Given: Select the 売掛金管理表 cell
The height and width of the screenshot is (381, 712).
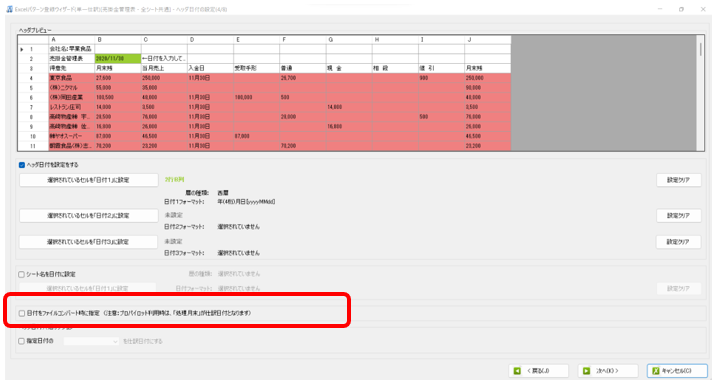Looking at the screenshot, I should coord(72,59).
